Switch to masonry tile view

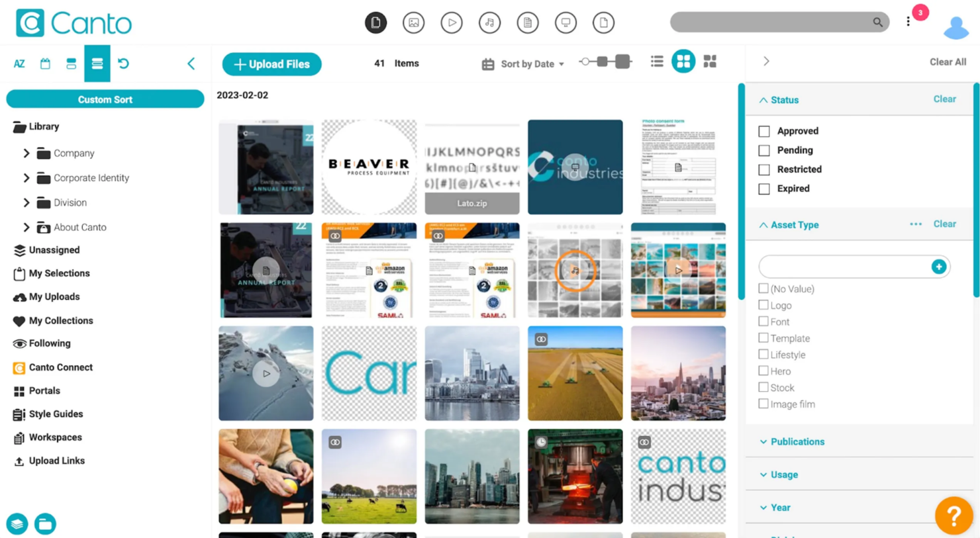click(x=710, y=62)
